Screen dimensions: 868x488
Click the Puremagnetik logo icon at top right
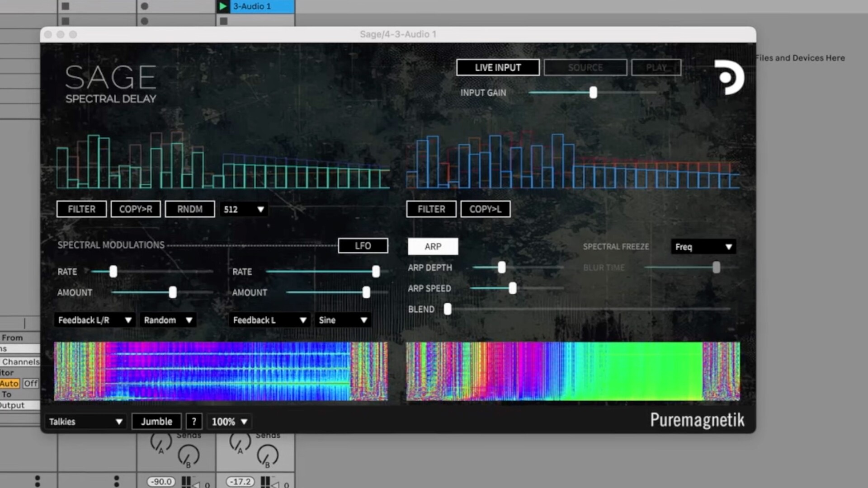pos(729,77)
